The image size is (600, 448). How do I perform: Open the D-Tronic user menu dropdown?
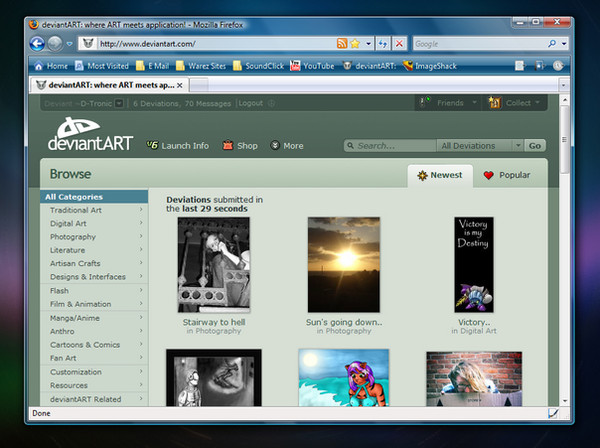pos(119,103)
